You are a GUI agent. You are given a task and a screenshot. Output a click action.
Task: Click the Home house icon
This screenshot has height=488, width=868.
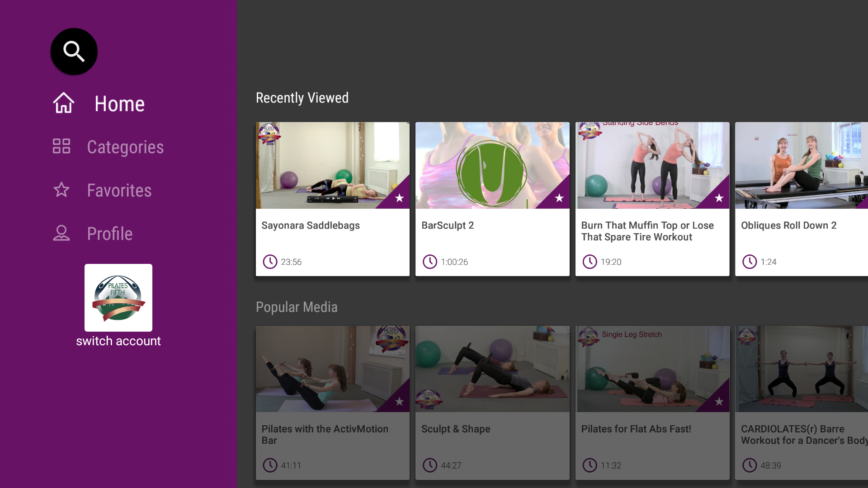click(63, 103)
